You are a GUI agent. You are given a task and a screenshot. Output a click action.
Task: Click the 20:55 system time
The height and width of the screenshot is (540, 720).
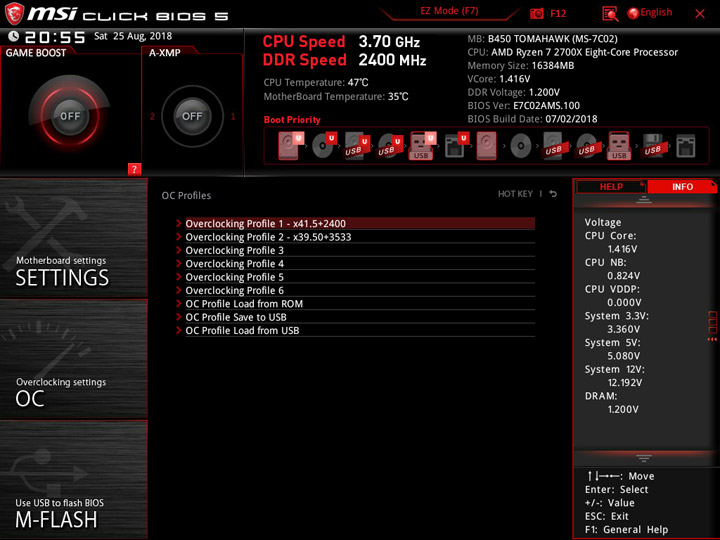point(55,37)
